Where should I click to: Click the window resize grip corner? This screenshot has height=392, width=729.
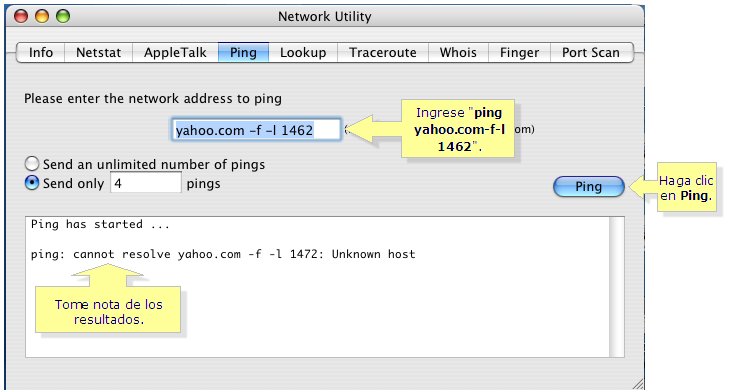(x=638, y=384)
